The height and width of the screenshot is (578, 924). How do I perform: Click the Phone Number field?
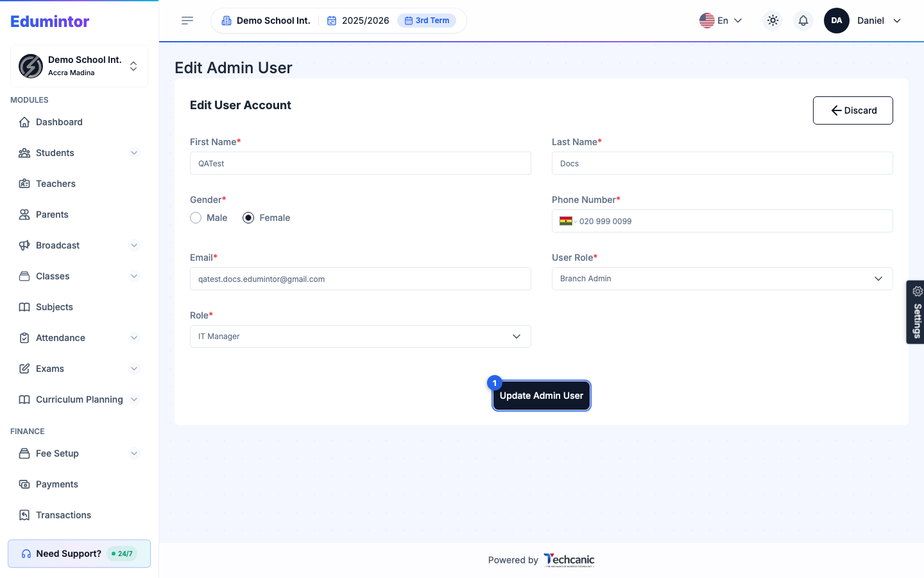click(x=723, y=221)
